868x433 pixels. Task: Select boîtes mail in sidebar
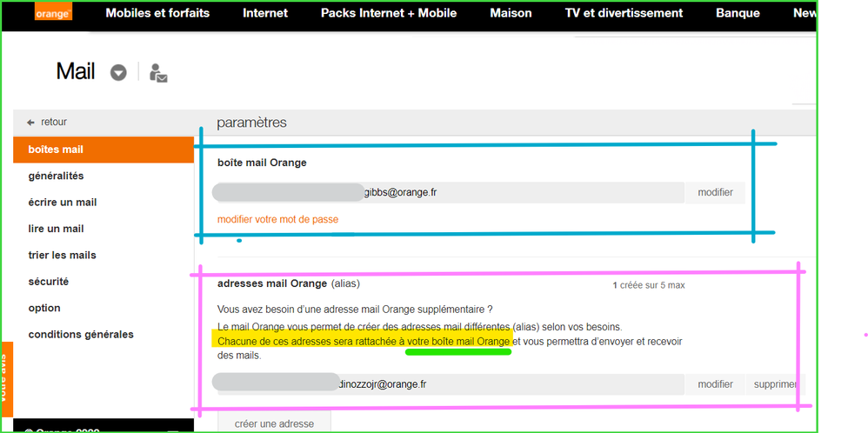pyautogui.click(x=56, y=150)
